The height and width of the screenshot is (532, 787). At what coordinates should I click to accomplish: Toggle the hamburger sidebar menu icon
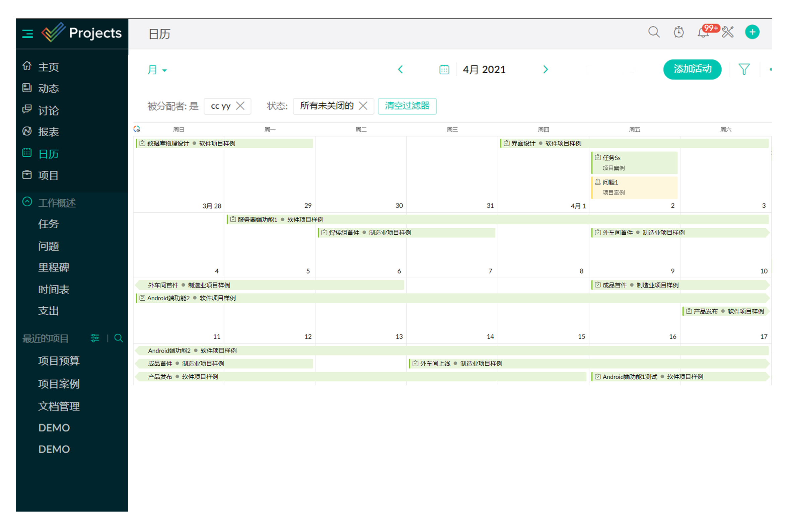[x=27, y=33]
